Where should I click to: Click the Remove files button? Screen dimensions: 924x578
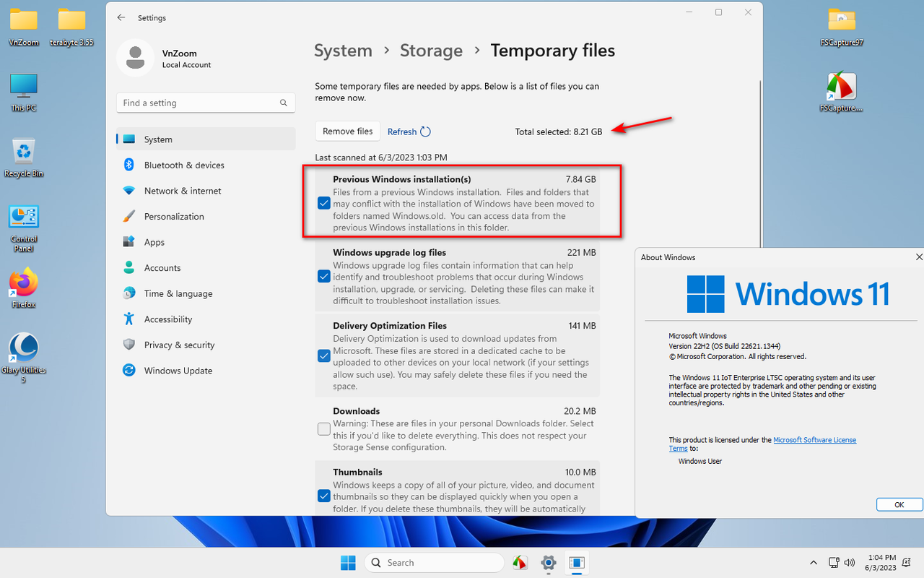tap(348, 131)
